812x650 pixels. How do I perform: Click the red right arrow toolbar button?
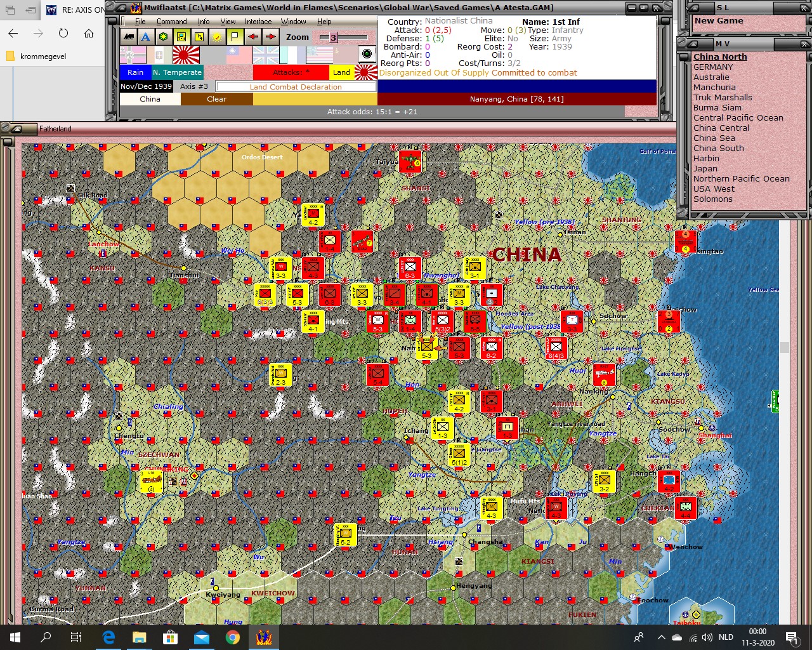click(270, 37)
